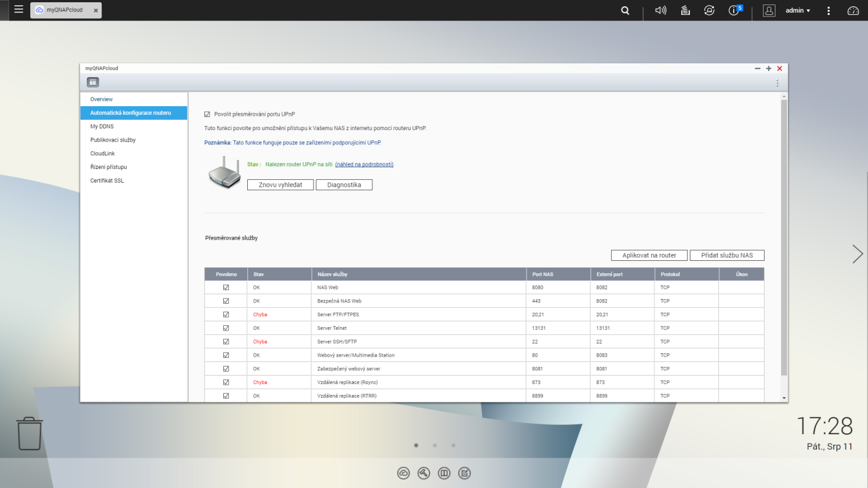The height and width of the screenshot is (488, 868).
Task: Sort table by Externí port column header
Action: coord(622,275)
